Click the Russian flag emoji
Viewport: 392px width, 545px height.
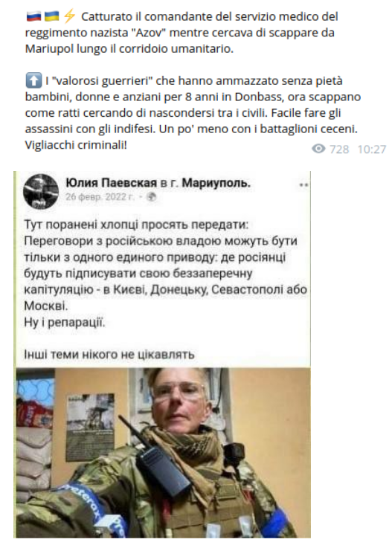pyautogui.click(x=33, y=16)
